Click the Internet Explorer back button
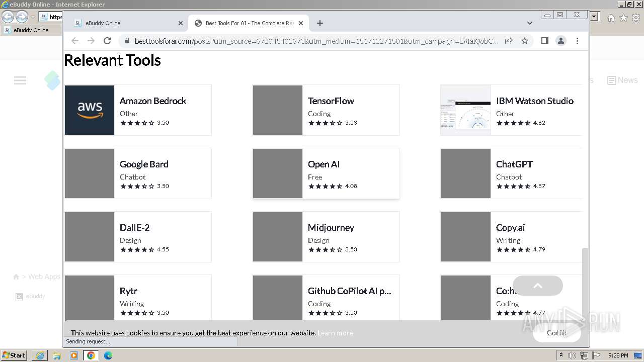 coord(8,17)
